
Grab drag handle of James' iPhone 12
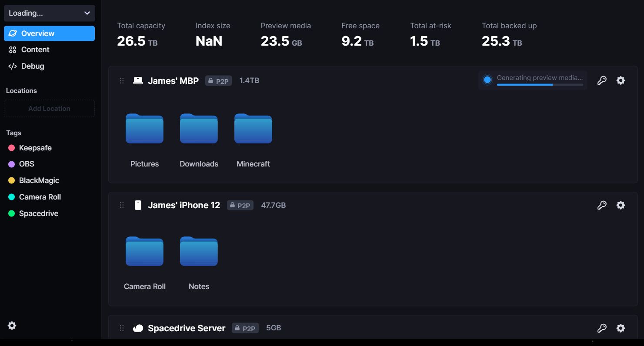122,205
